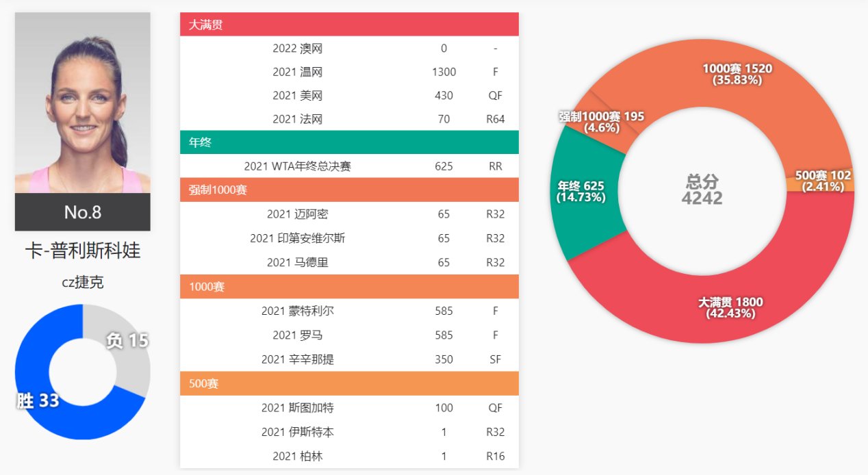868x475 pixels.
Task: Click the 强制1000赛 section header
Action: coord(349,190)
